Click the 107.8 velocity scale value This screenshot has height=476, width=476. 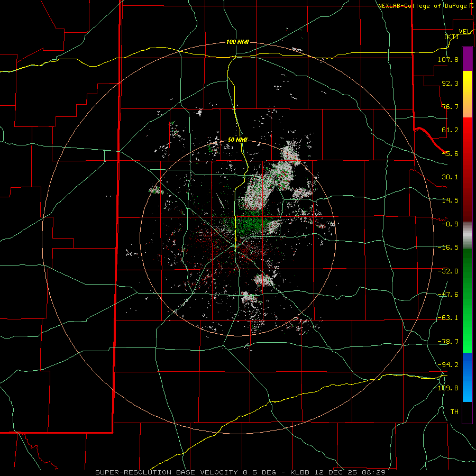tap(448, 59)
